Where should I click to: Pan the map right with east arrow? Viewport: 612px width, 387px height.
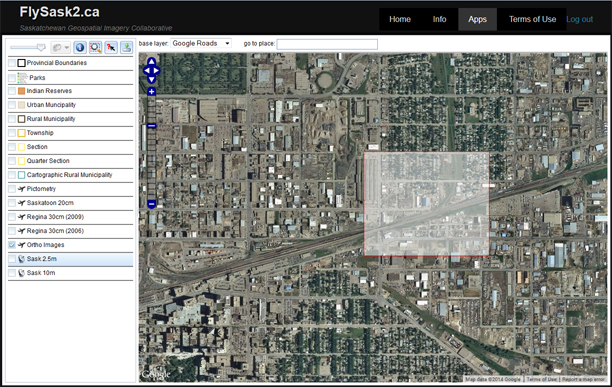157,71
